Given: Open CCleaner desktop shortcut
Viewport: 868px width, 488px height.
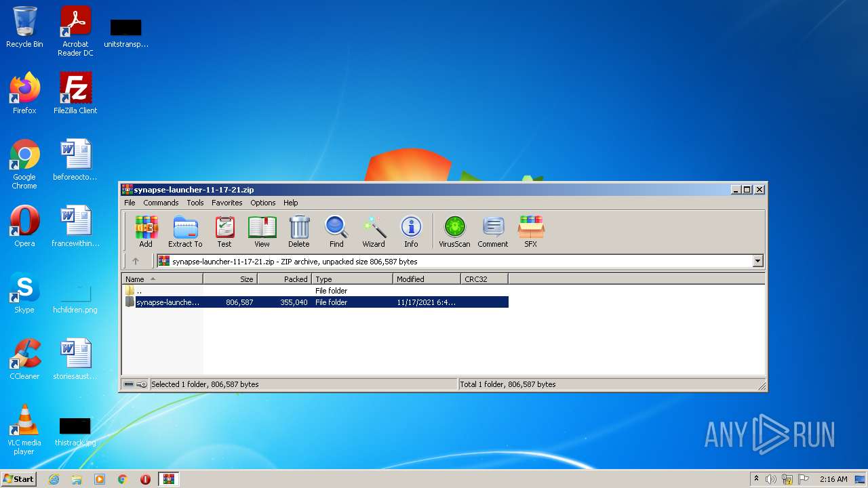Looking at the screenshot, I should pyautogui.click(x=24, y=359).
